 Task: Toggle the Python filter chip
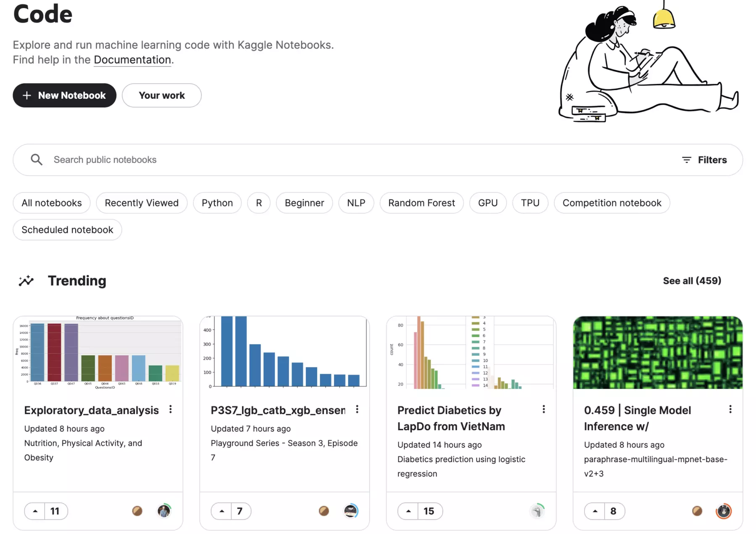pos(217,203)
